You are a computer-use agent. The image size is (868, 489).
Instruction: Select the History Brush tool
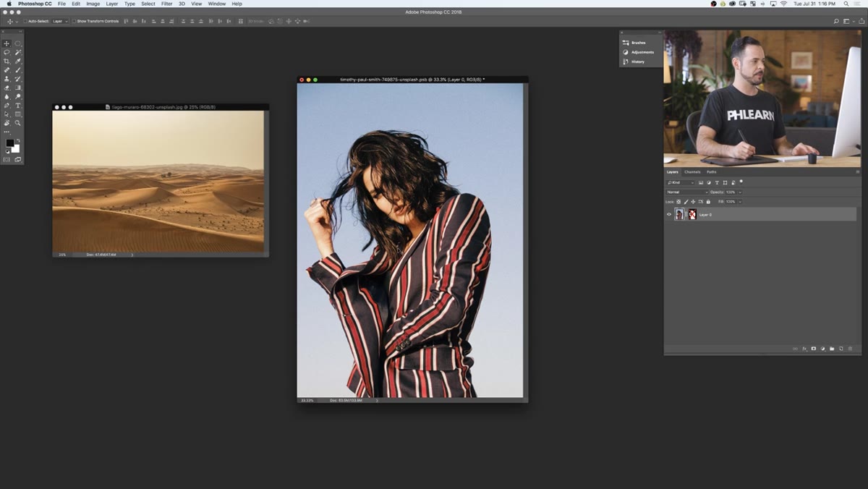click(x=18, y=79)
